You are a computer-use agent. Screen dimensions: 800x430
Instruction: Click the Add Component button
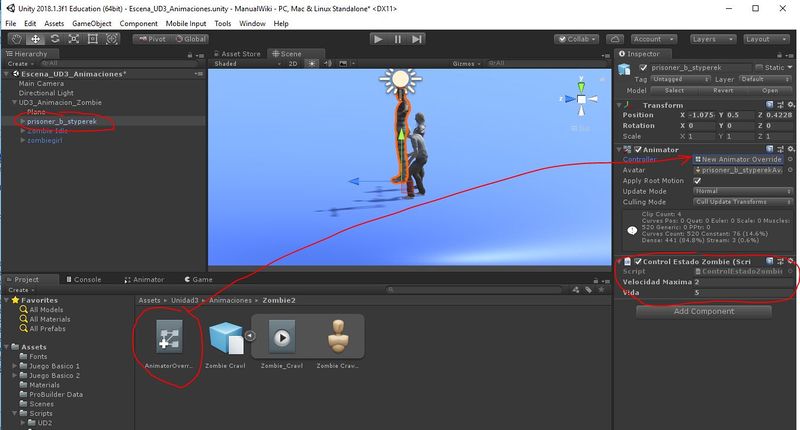[x=704, y=311]
